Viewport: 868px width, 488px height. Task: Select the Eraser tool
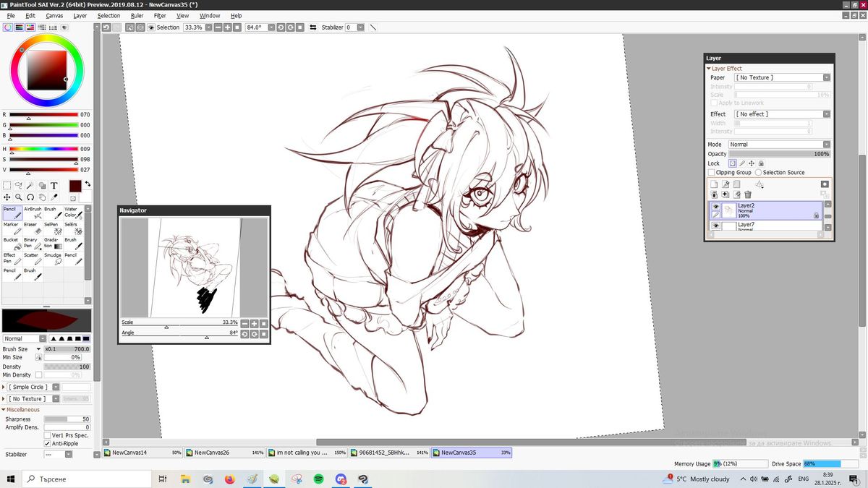pyautogui.click(x=33, y=228)
